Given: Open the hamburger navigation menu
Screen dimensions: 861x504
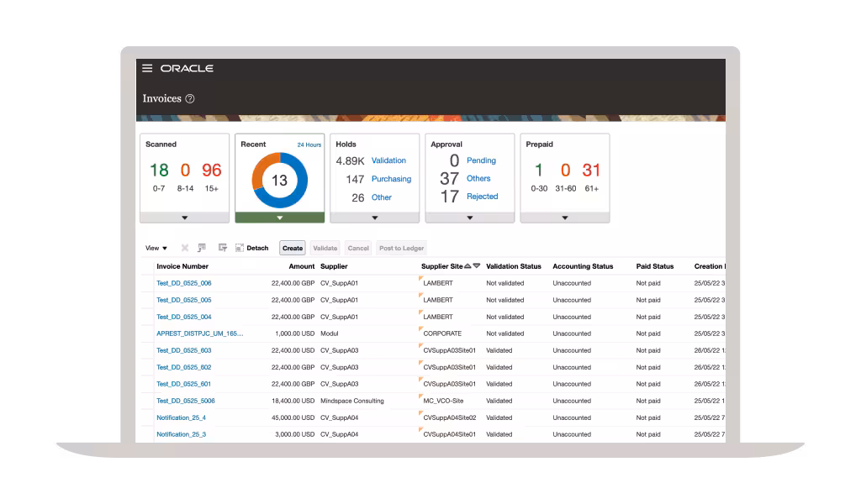Looking at the screenshot, I should tap(147, 69).
